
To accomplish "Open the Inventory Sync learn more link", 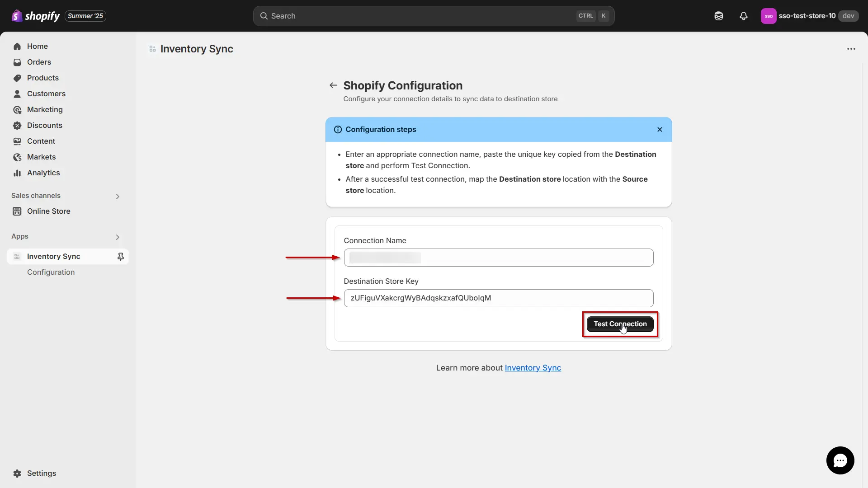I will [532, 367].
